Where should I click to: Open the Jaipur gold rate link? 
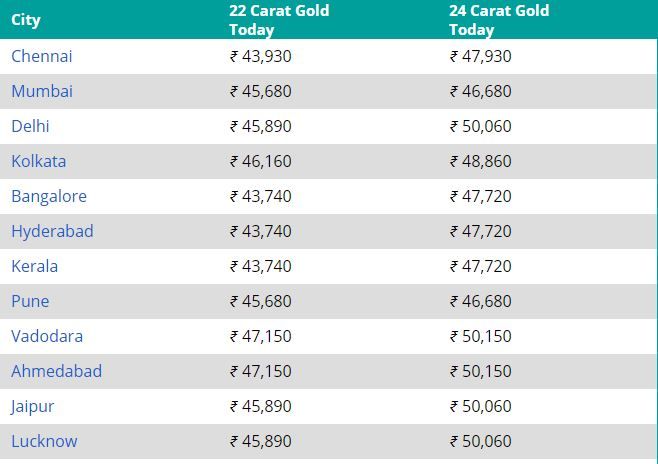tap(33, 406)
